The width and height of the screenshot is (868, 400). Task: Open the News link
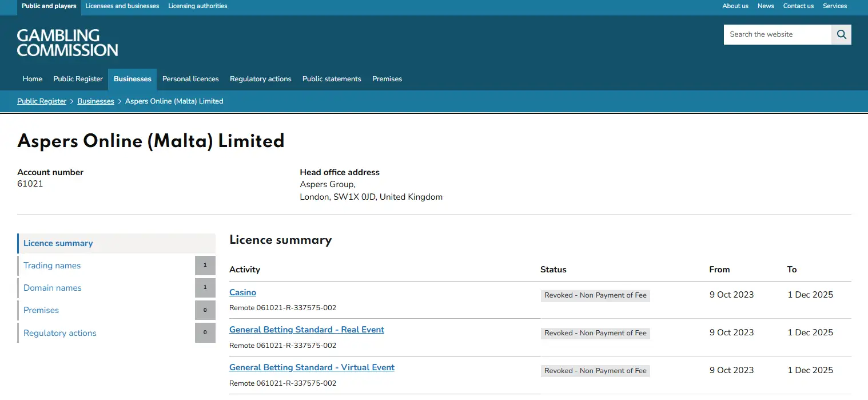[x=766, y=6]
